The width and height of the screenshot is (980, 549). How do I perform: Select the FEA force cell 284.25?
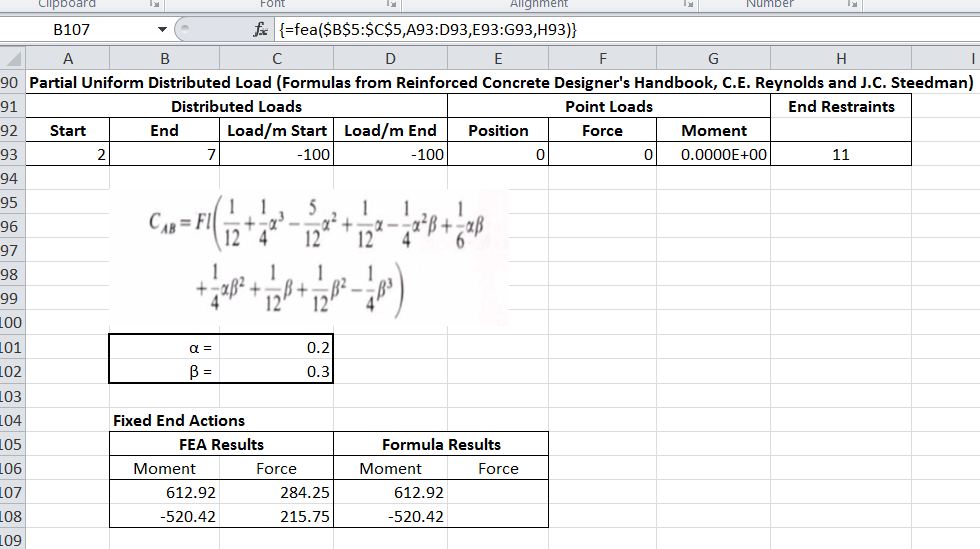pos(276,493)
